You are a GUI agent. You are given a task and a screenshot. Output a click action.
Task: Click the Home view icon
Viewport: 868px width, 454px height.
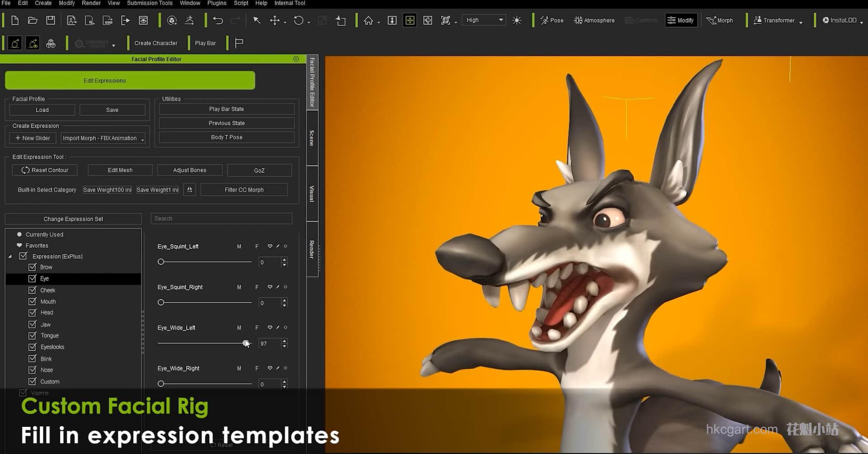point(368,20)
